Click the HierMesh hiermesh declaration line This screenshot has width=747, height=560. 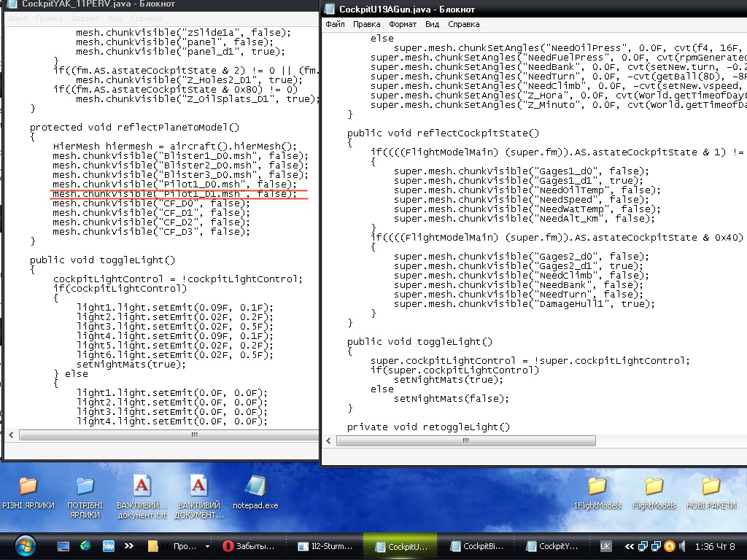[x=175, y=146]
